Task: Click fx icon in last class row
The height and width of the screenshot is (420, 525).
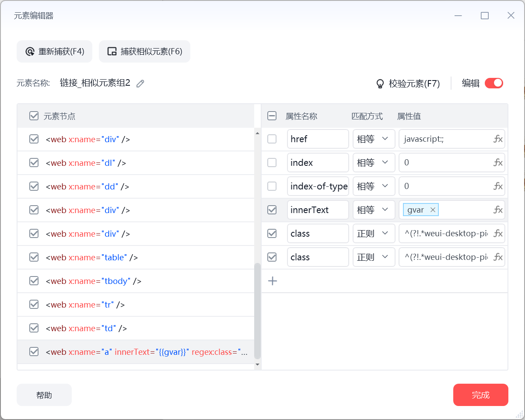Action: tap(497, 257)
